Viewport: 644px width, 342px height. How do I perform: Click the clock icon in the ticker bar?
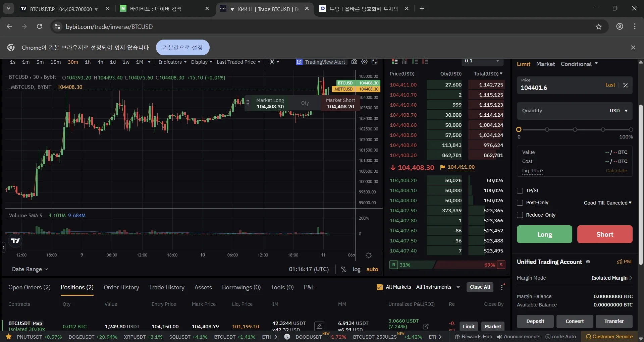(x=287, y=337)
